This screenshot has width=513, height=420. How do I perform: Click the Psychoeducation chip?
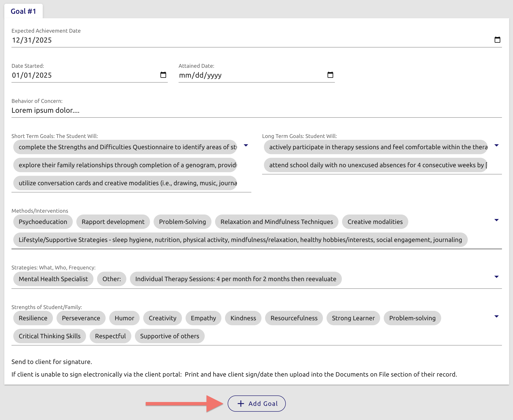[43, 222]
